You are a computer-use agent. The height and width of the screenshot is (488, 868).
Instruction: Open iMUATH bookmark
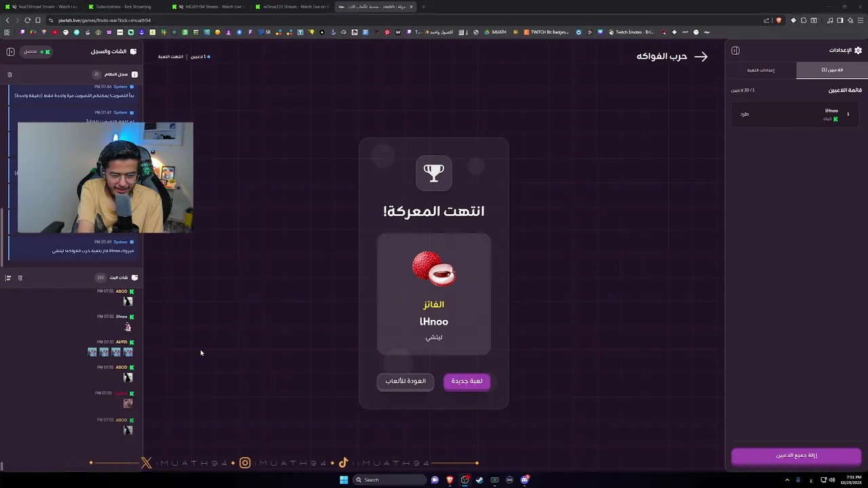[x=496, y=32]
